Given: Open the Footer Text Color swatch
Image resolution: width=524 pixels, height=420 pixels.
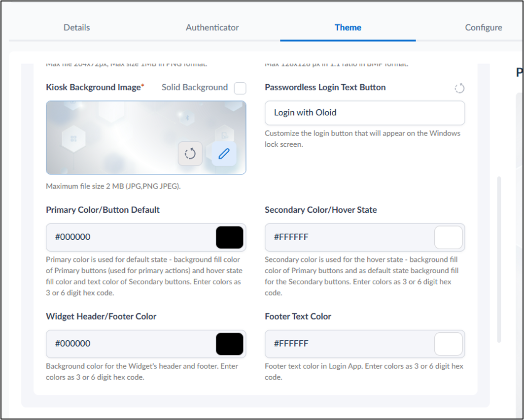Looking at the screenshot, I should [449, 344].
